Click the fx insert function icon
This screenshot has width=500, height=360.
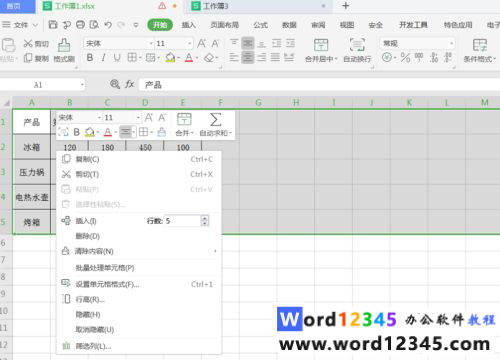click(x=130, y=84)
